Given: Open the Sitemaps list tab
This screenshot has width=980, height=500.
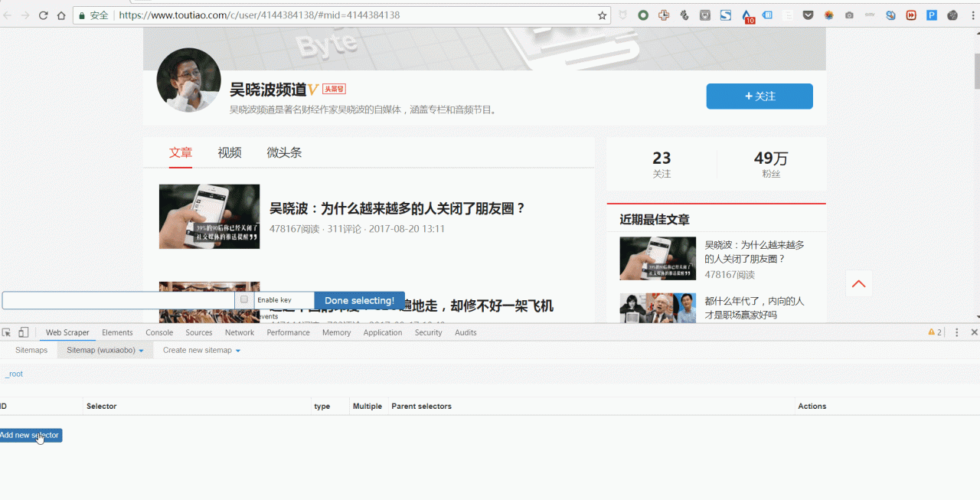Looking at the screenshot, I should tap(31, 350).
